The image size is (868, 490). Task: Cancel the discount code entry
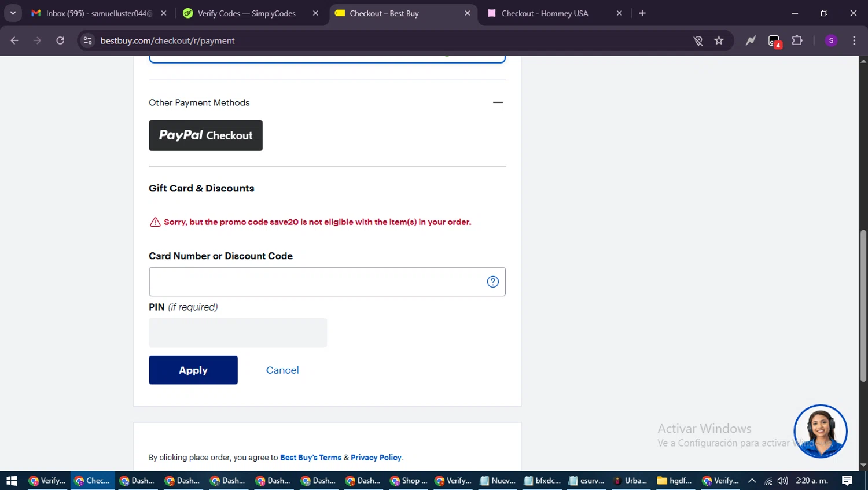point(282,370)
